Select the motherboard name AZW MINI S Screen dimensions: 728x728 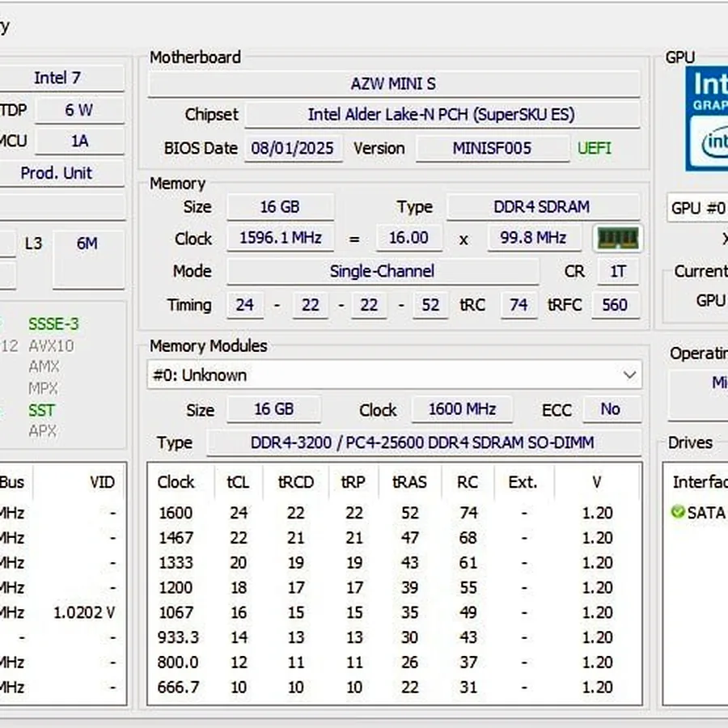394,84
